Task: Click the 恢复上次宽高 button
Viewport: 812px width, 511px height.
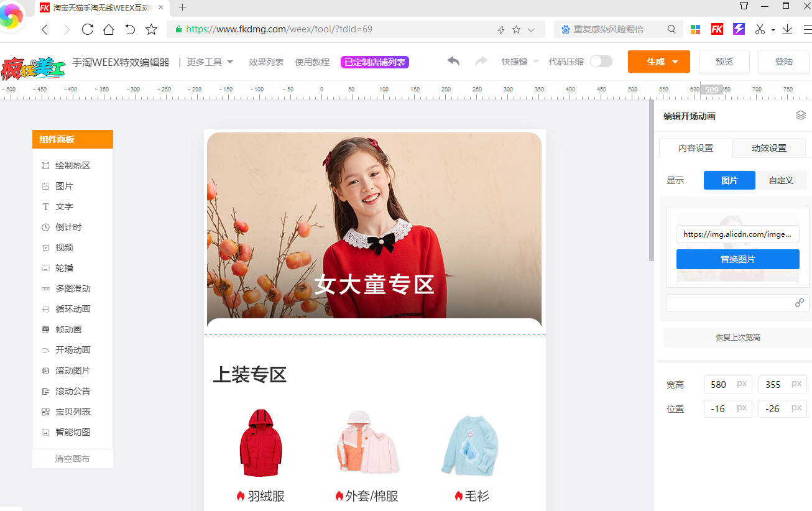Action: (x=737, y=338)
